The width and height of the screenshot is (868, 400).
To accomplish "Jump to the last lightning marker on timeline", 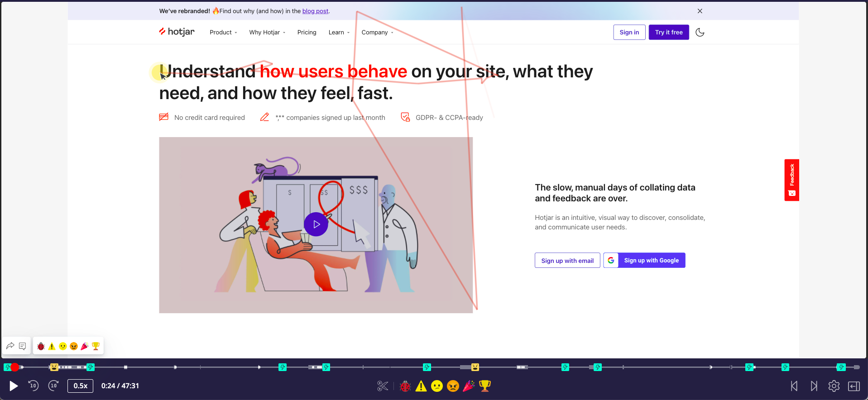I will 841,367.
